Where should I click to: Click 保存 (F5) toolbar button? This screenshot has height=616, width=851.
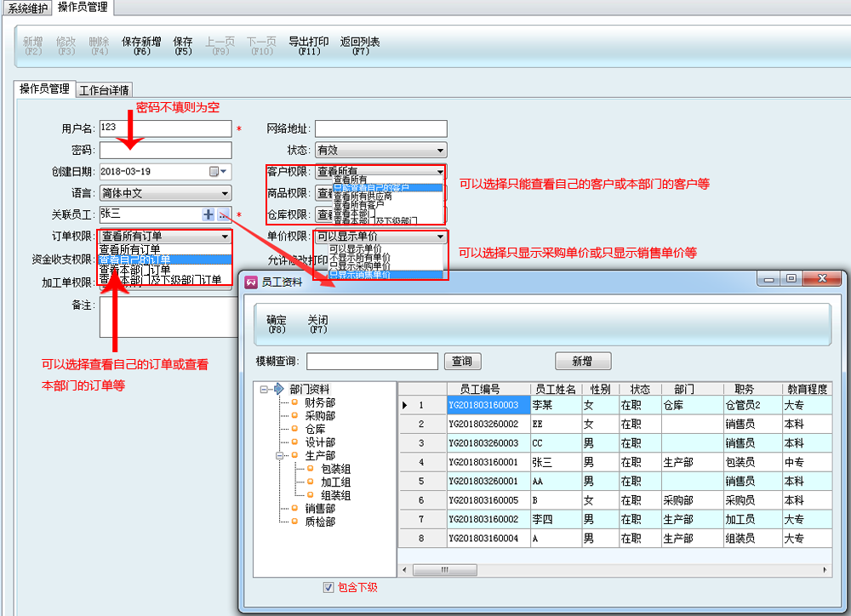click(183, 46)
